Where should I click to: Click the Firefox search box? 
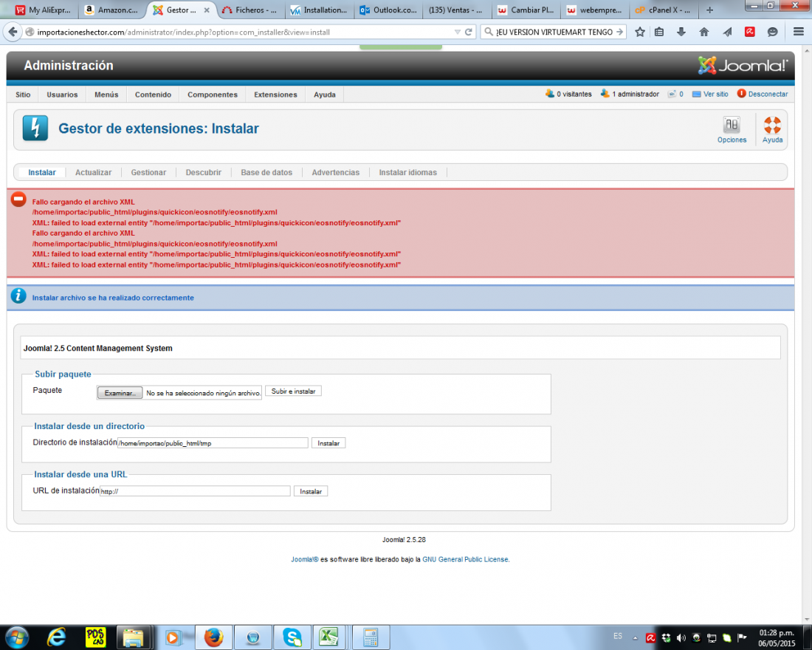(554, 32)
